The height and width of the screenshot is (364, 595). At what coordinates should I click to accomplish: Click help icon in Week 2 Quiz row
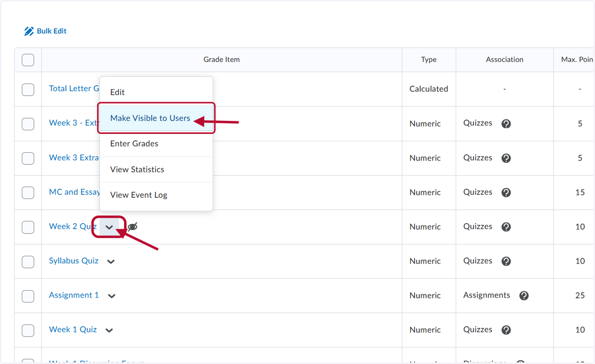coord(506,227)
